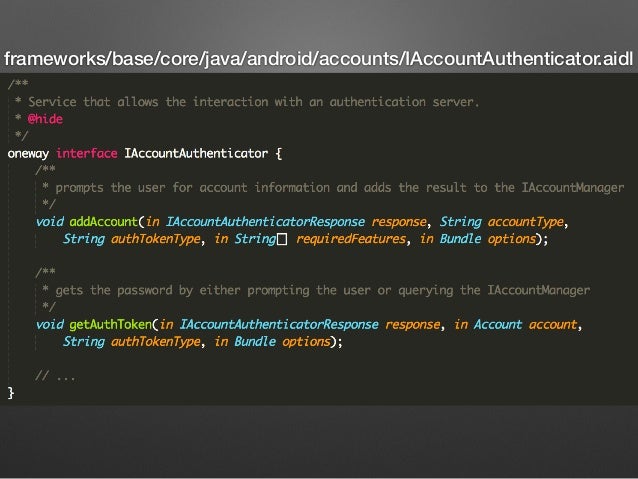Click the comment line 'Service that allows the interaction'
Screen dimensions: 638x479
[247, 102]
